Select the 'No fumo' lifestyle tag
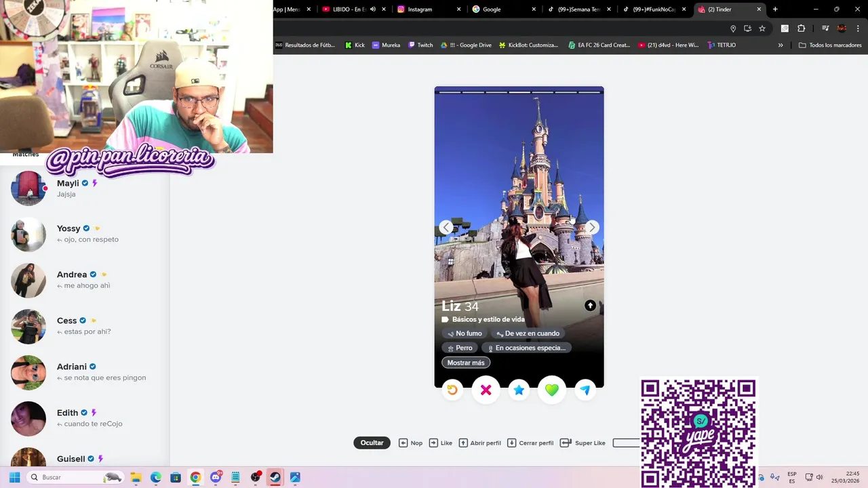The height and width of the screenshot is (488, 868). click(x=465, y=333)
